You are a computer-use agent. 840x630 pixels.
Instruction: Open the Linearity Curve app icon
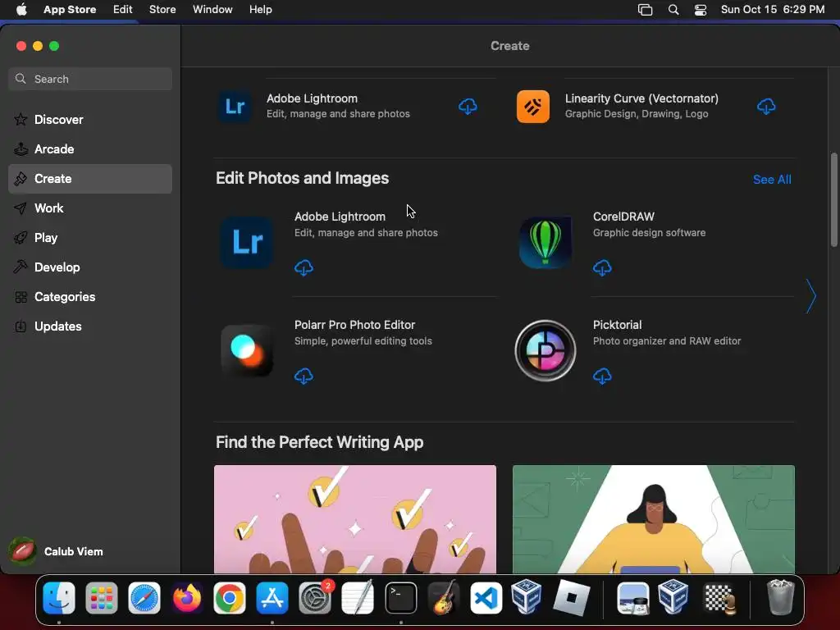click(x=533, y=106)
